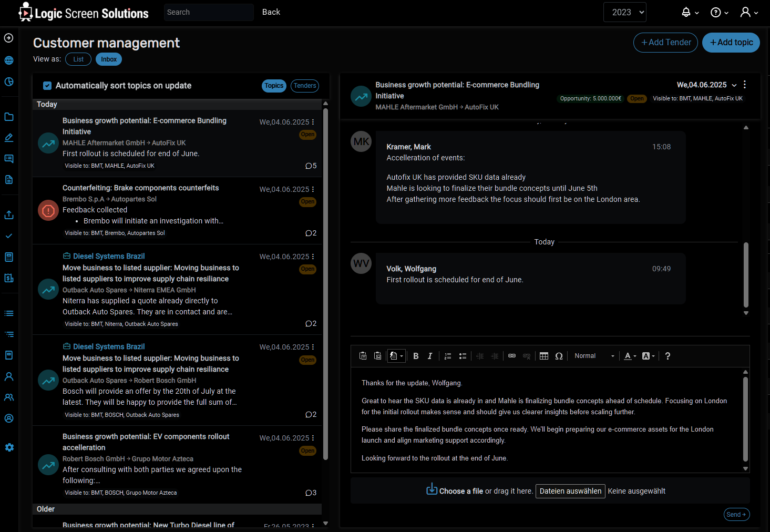
Task: Open the bulleted list icon in sidebar
Action: 9,313
